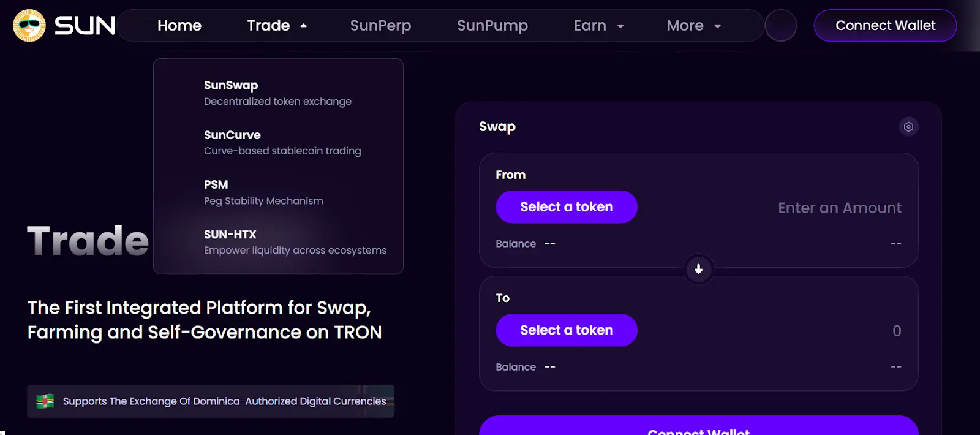Click the circular icon left of Connect Wallet
Screen dimensions: 980x435
point(781,25)
